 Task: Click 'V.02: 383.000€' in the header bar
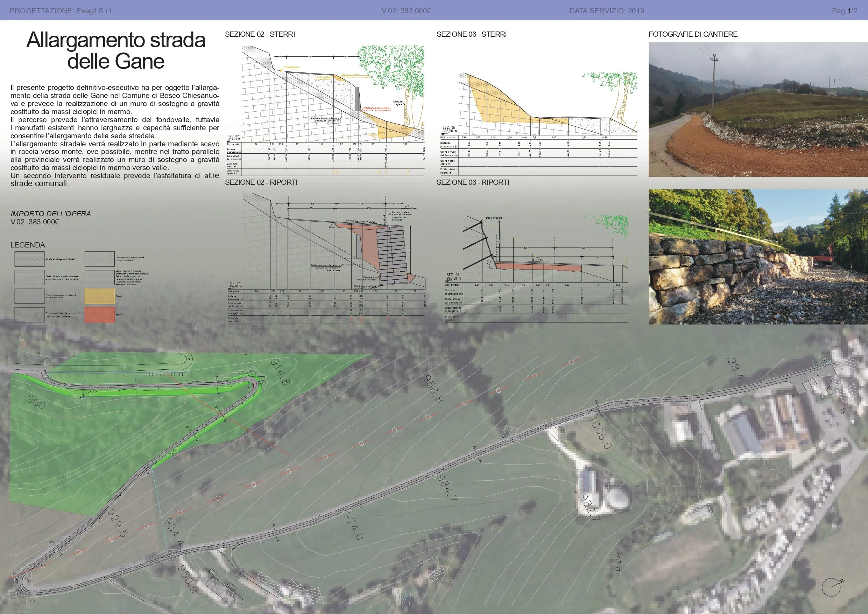(407, 11)
